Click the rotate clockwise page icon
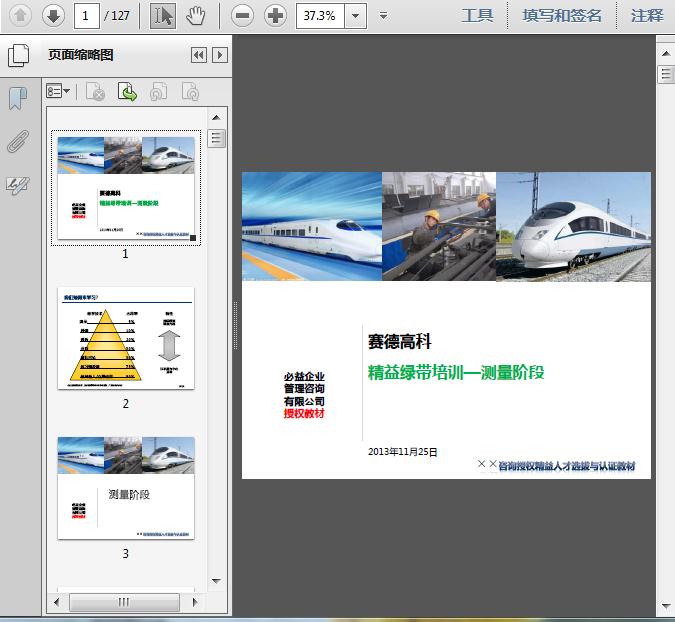675x622 pixels. (x=190, y=91)
